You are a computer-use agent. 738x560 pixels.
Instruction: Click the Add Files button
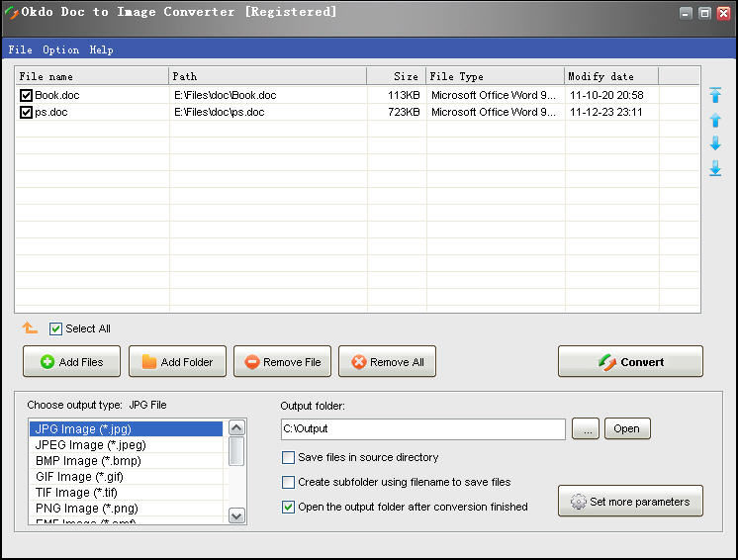tap(71, 362)
